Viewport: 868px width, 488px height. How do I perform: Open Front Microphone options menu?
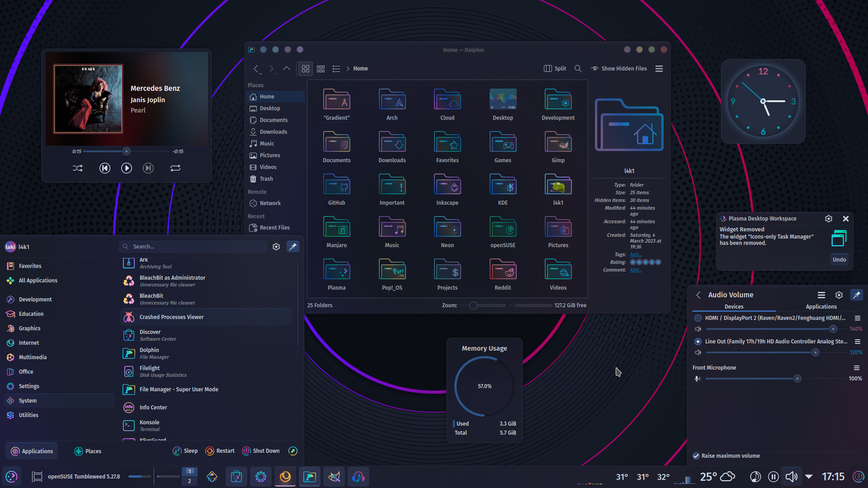point(856,368)
